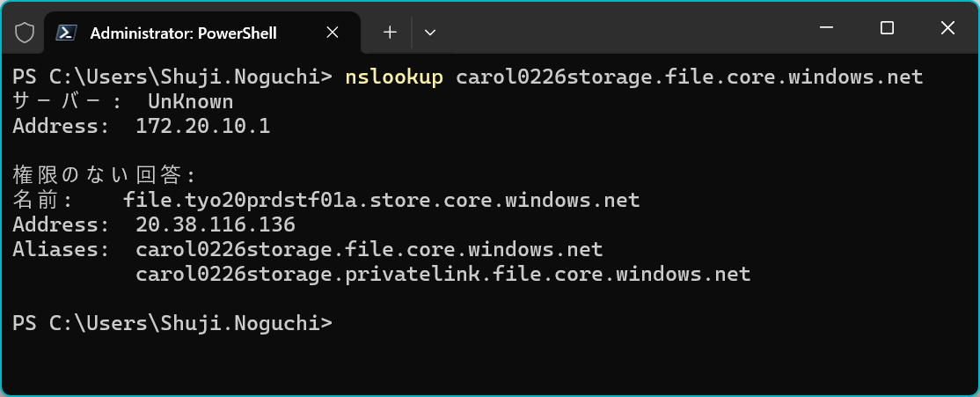Click the administrator shield icon

tap(25, 33)
